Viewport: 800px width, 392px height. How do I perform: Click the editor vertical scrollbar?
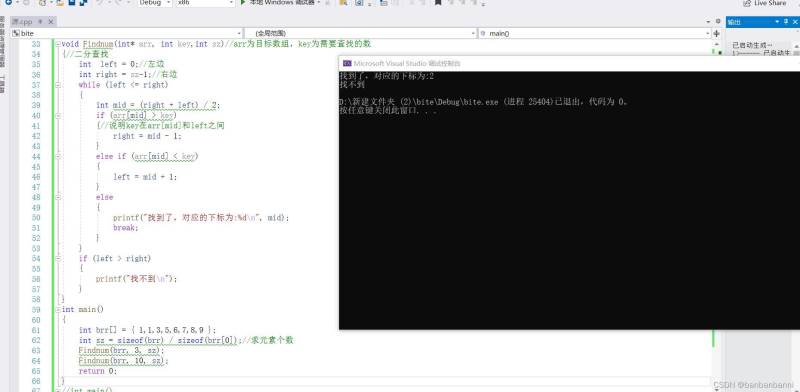(x=713, y=204)
